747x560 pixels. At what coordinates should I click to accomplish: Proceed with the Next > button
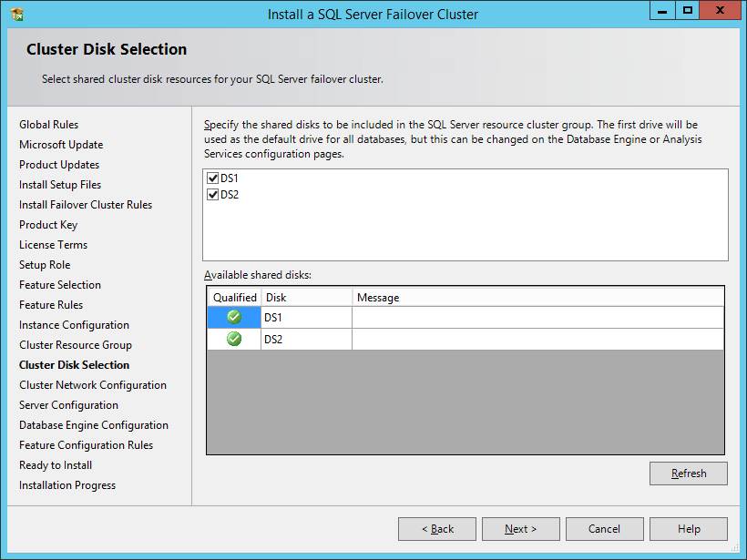(521, 528)
